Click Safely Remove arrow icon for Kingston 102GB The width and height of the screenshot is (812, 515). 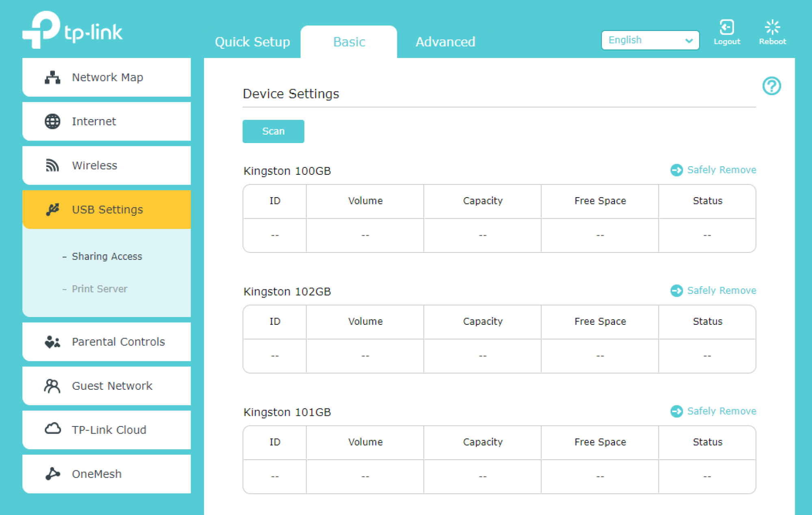coord(676,291)
